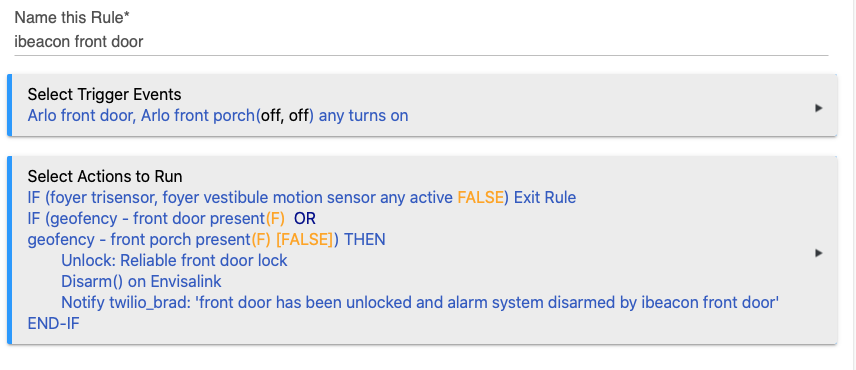The image size is (856, 370).
Task: Open the Select Trigger Events heading
Action: click(104, 94)
